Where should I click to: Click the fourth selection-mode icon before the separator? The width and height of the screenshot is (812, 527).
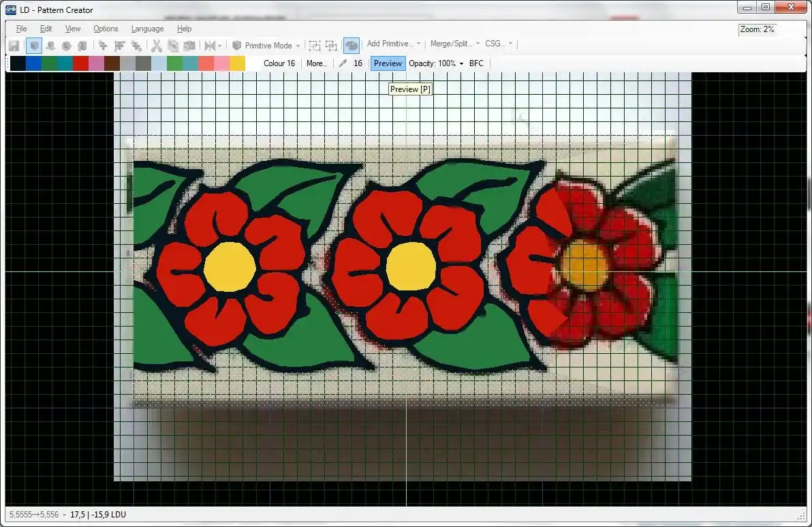click(82, 46)
